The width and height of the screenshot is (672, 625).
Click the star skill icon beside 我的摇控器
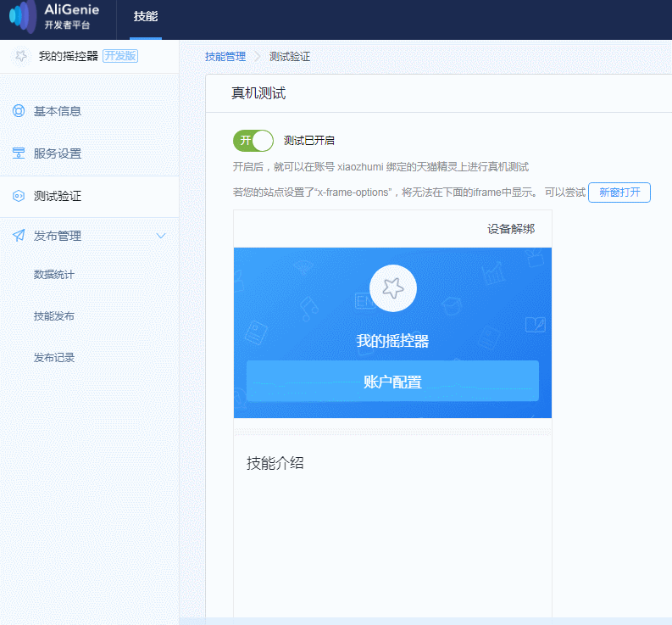click(x=20, y=56)
